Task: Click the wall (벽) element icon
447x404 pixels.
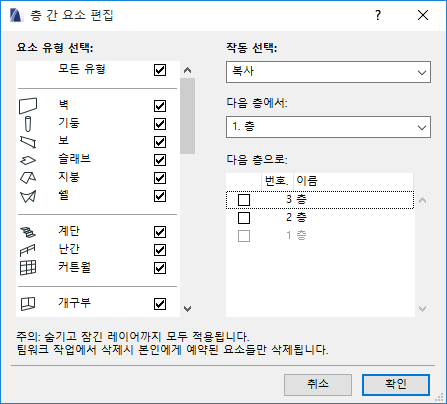Action: point(28,106)
